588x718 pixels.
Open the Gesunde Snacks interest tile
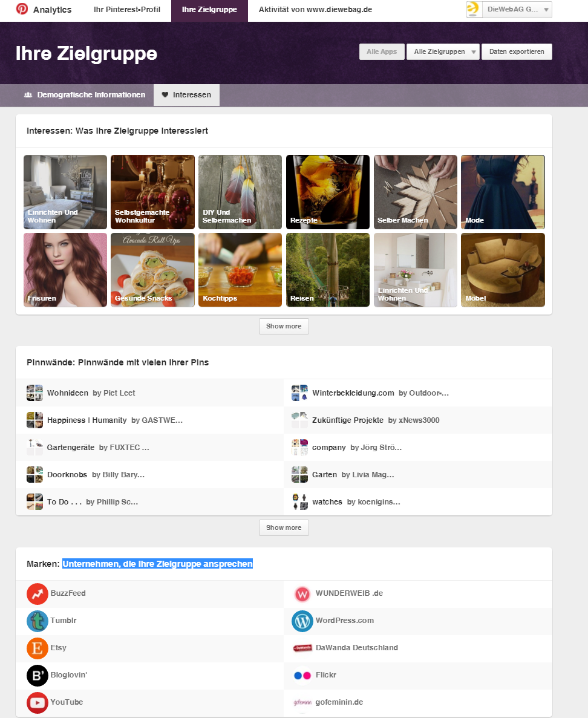pyautogui.click(x=152, y=270)
